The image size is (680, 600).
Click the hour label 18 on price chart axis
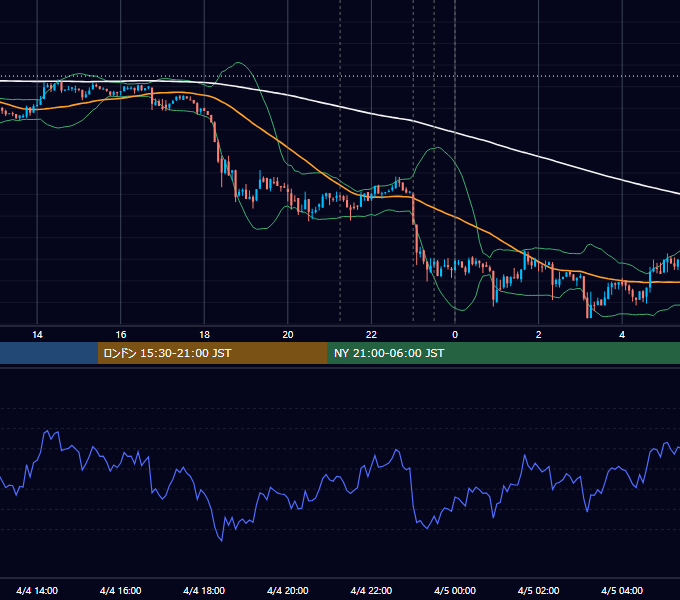204,335
